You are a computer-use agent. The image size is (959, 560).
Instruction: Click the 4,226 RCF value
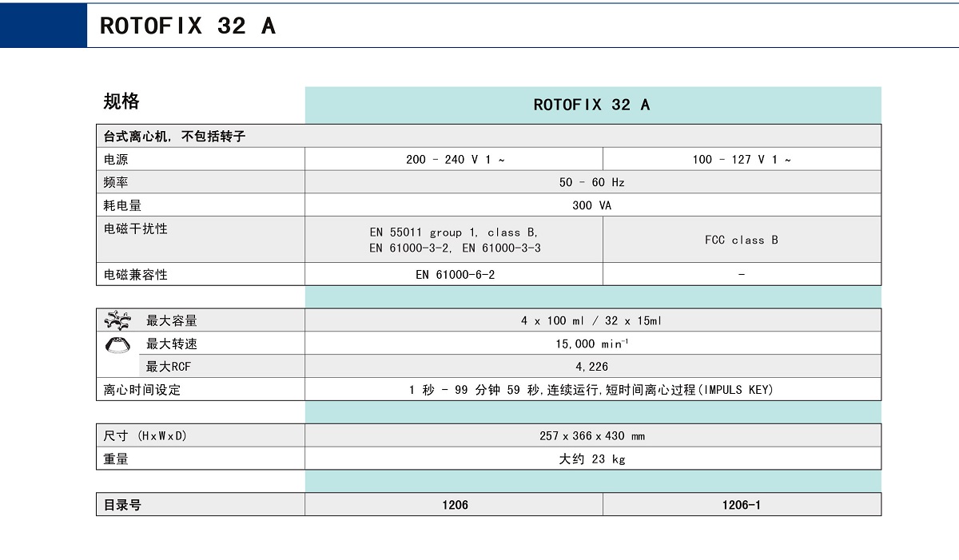(592, 367)
